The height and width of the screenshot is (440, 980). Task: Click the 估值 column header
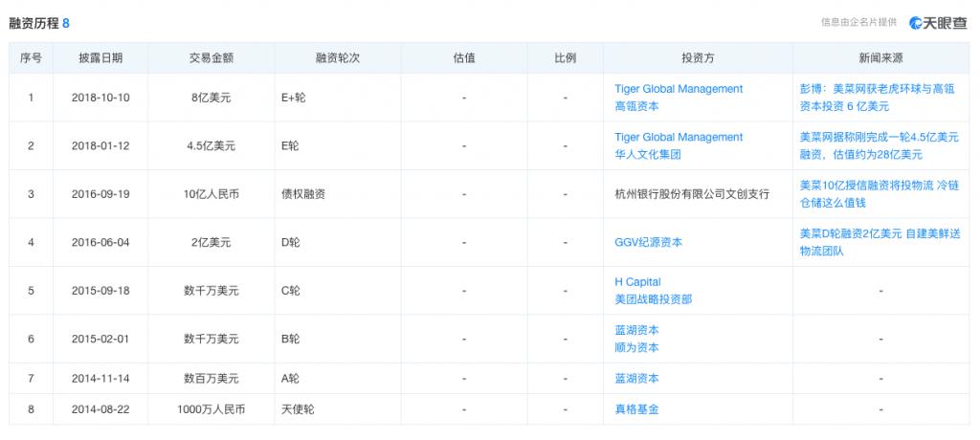click(x=464, y=58)
